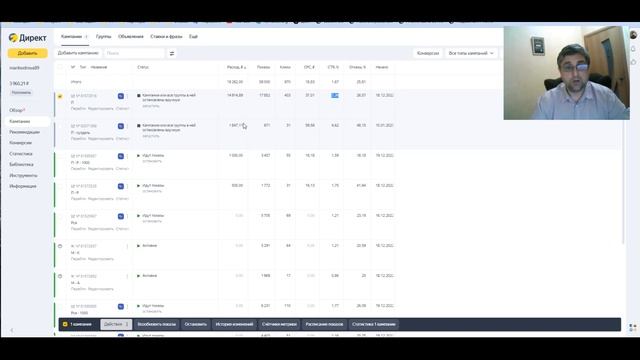Open Обзор in left sidebar

click(17, 110)
